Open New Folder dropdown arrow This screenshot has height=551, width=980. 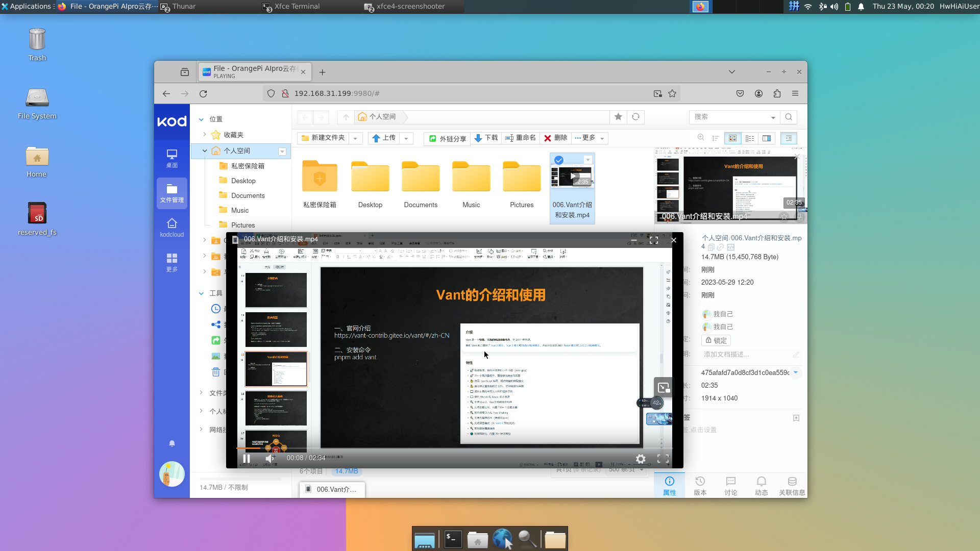(356, 138)
